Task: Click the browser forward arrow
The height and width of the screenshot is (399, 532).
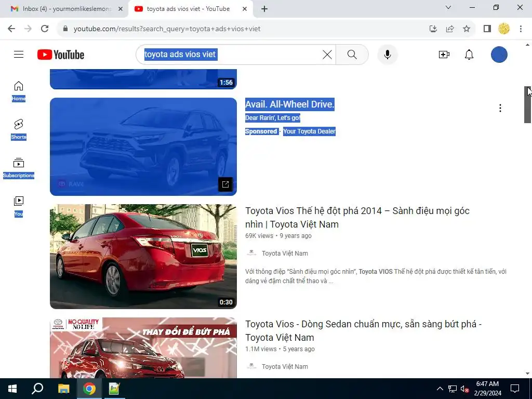Action: pyautogui.click(x=28, y=29)
